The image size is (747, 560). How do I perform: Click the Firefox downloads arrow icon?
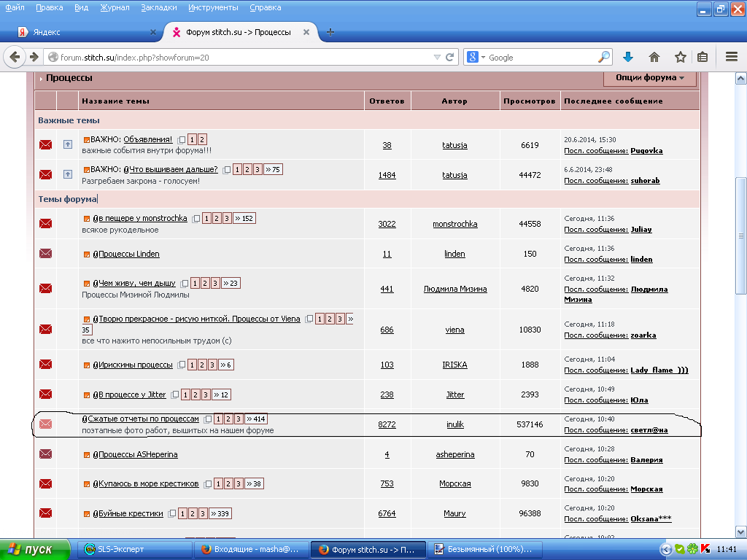click(628, 57)
